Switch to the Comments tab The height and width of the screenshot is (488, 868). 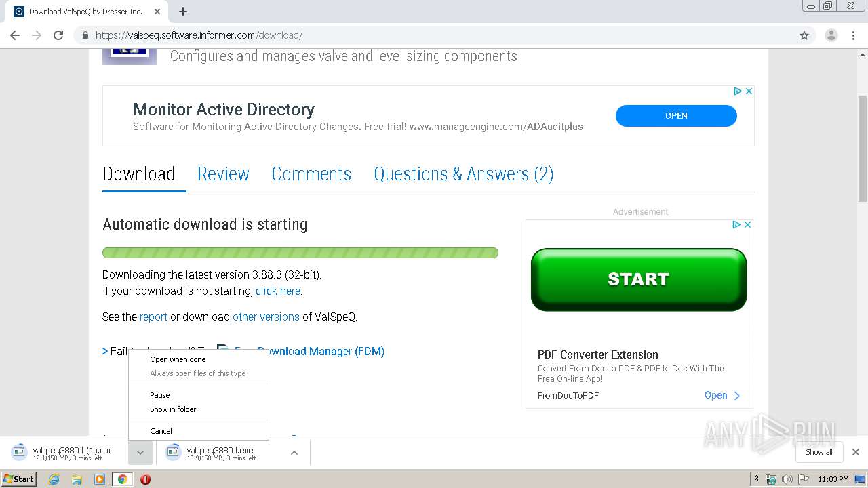point(311,174)
